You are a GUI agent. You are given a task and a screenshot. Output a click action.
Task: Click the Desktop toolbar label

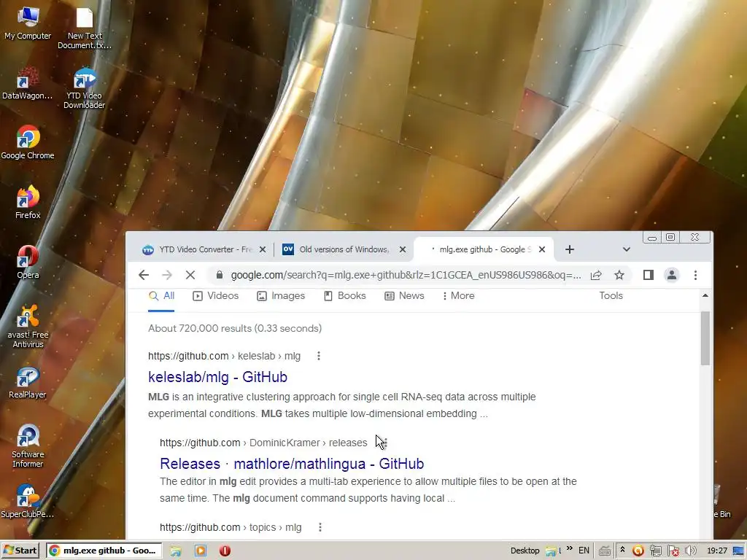[x=525, y=551]
